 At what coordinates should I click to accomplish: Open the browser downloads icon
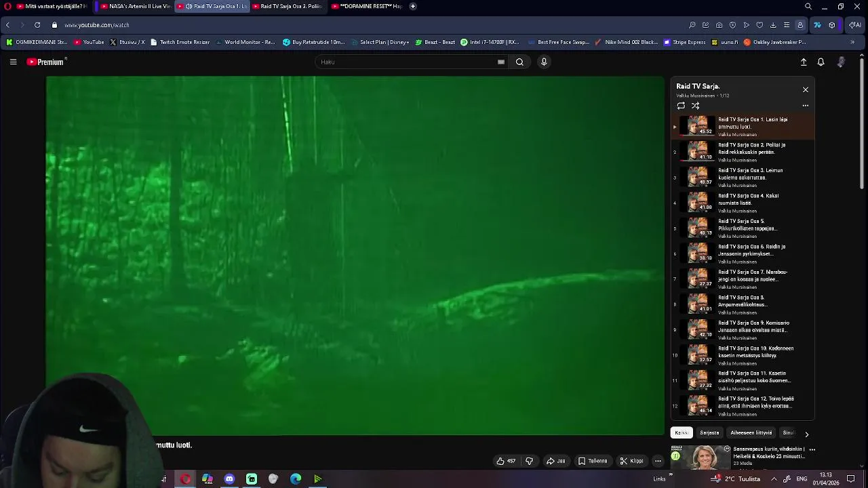(773, 25)
